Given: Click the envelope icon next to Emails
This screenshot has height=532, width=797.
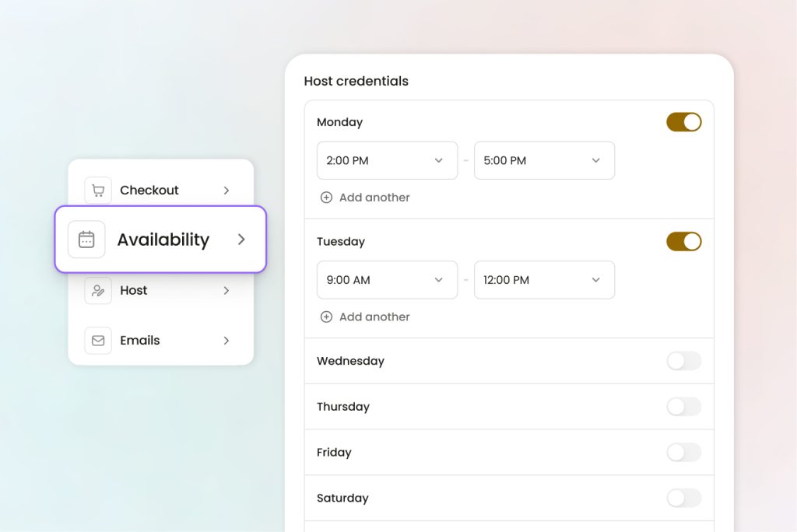Looking at the screenshot, I should click(x=98, y=340).
